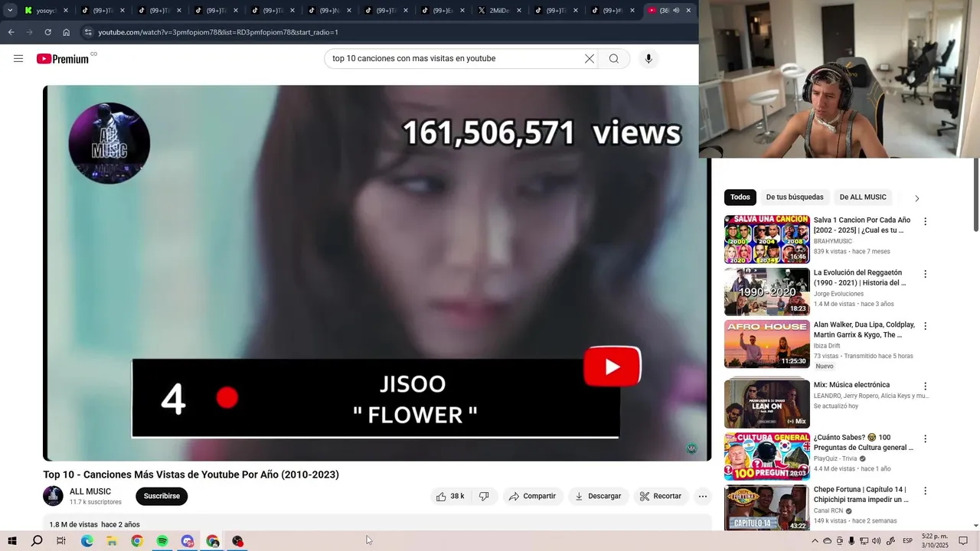Select the De ALL MUSIC chip

(863, 197)
